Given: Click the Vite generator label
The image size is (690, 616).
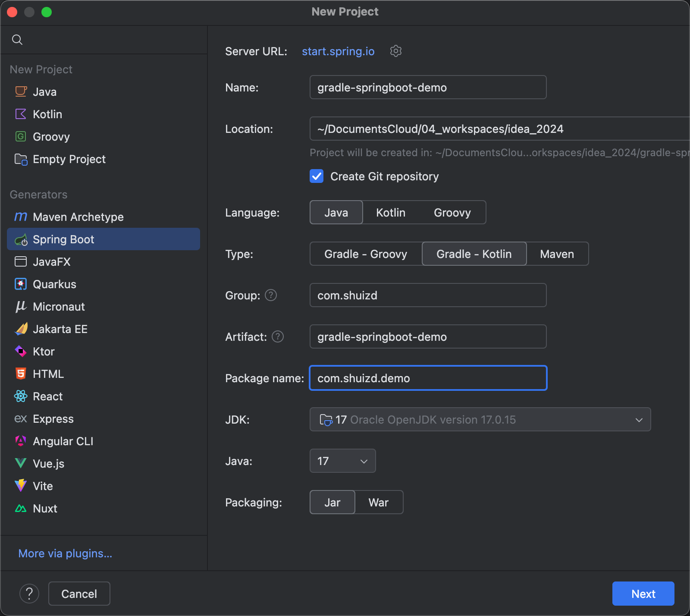Looking at the screenshot, I should click(43, 486).
